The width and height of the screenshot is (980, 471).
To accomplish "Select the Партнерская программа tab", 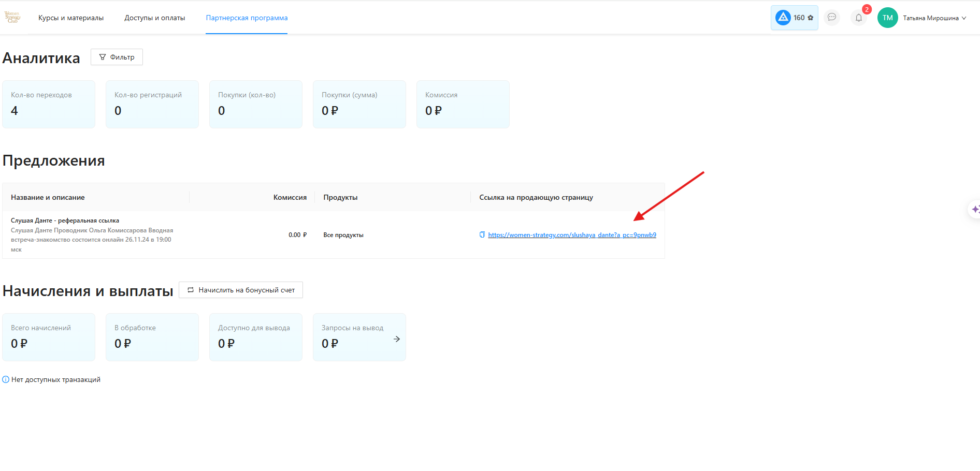I will pyautogui.click(x=247, y=18).
